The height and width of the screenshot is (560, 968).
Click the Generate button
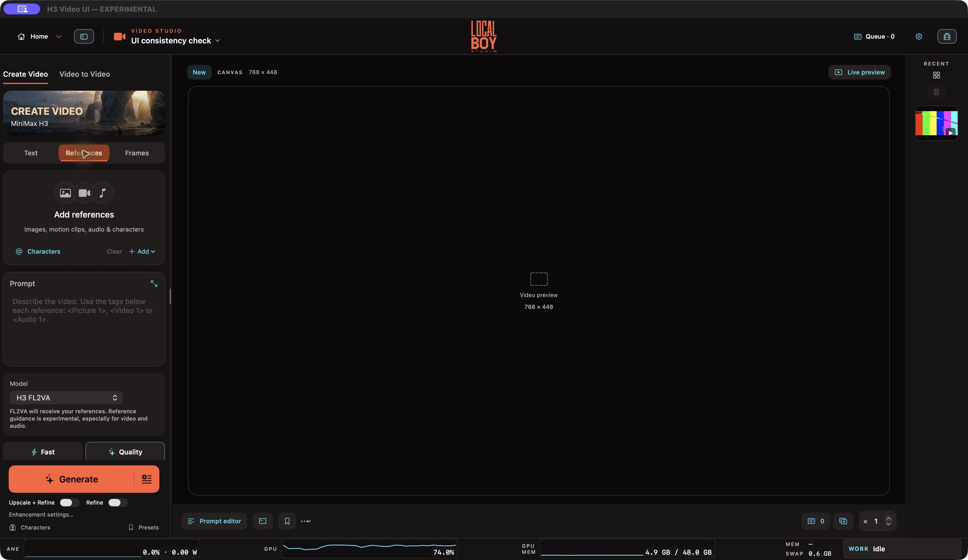point(71,479)
